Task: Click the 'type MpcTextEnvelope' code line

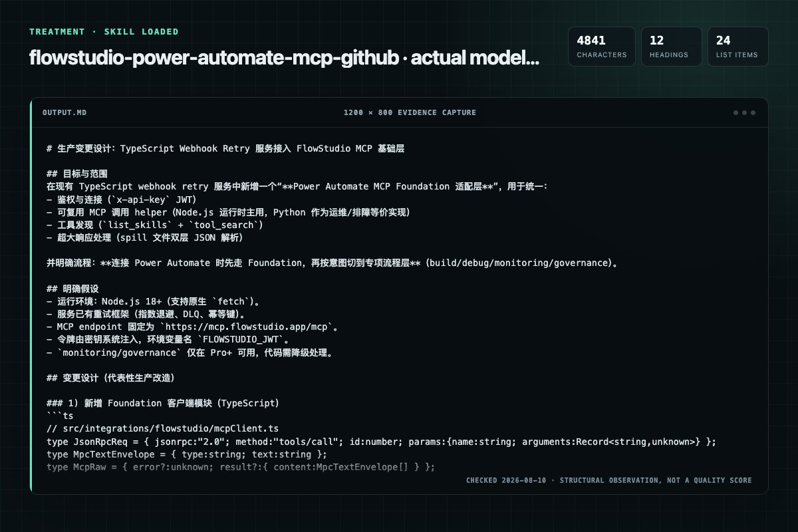Action: (x=187, y=454)
